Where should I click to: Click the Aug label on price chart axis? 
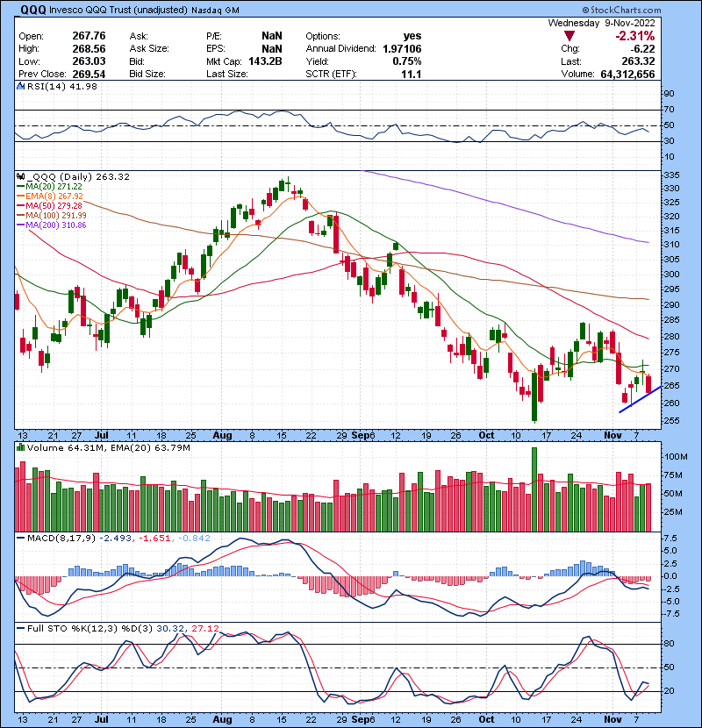click(222, 436)
